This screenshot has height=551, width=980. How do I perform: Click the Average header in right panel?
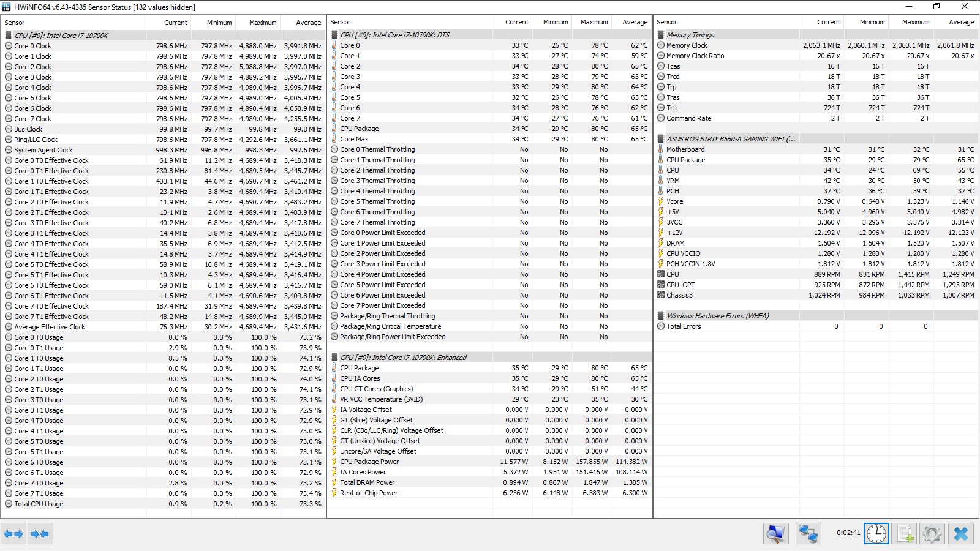click(961, 22)
